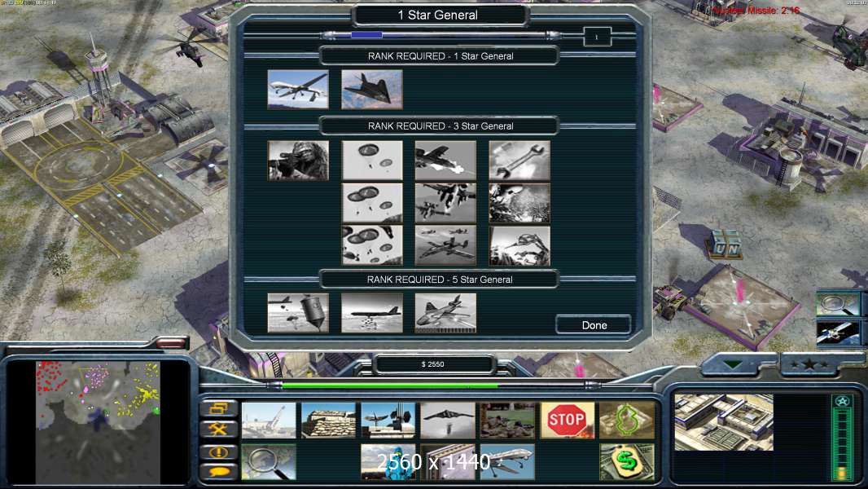This screenshot has height=489, width=868.
Task: Click the green bar under the cash display
Action: click(x=390, y=385)
